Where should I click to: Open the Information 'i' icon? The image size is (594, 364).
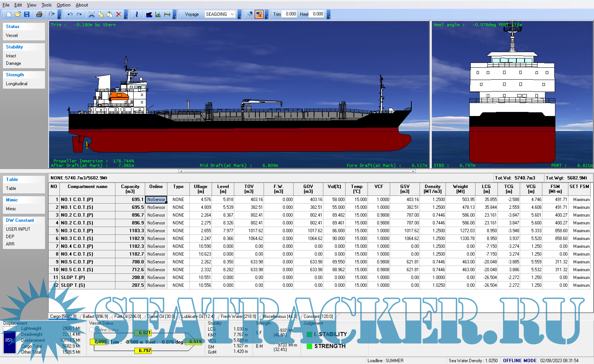[x=137, y=14]
